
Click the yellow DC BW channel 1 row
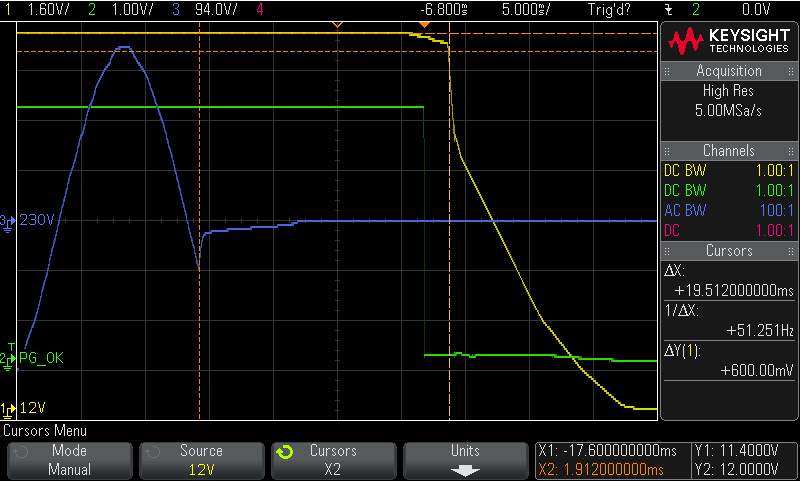[729, 170]
